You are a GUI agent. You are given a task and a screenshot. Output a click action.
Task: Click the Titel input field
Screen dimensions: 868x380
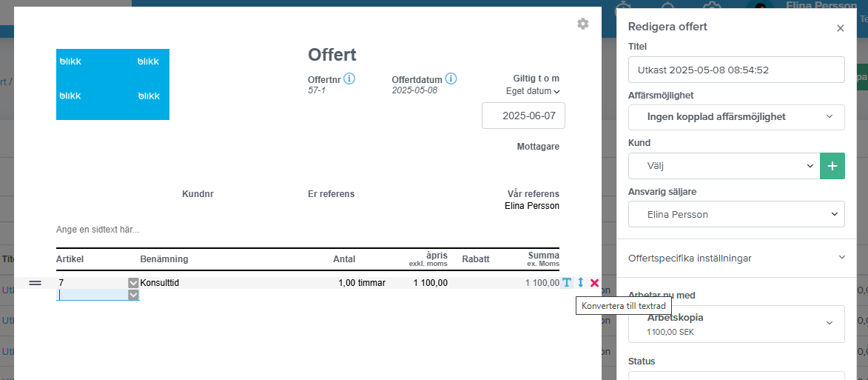point(736,70)
